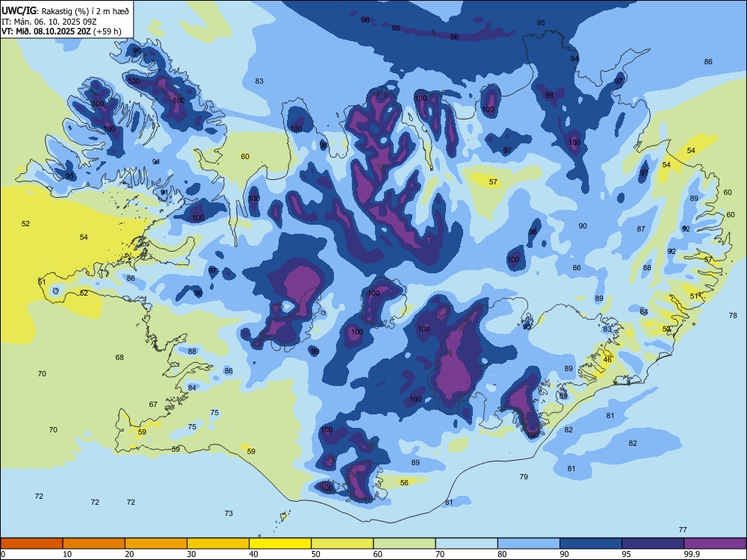Click the legend tick label 95
Screen dimensions: 747x560
click(x=627, y=554)
